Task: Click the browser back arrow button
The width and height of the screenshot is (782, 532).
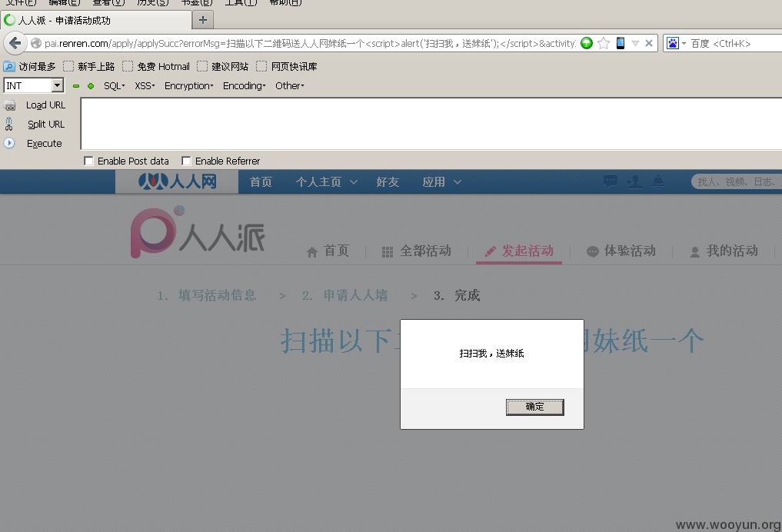Action: click(x=15, y=43)
